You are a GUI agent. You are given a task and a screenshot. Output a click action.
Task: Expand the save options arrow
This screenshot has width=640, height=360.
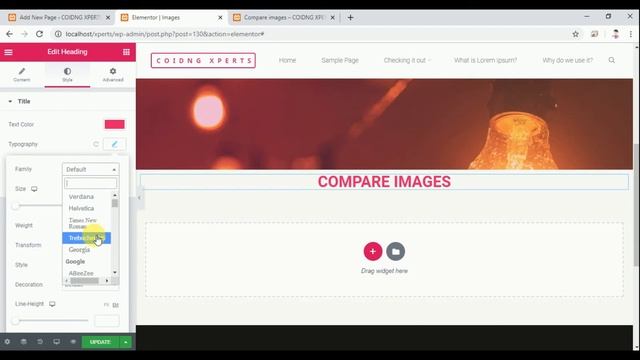[x=126, y=342]
